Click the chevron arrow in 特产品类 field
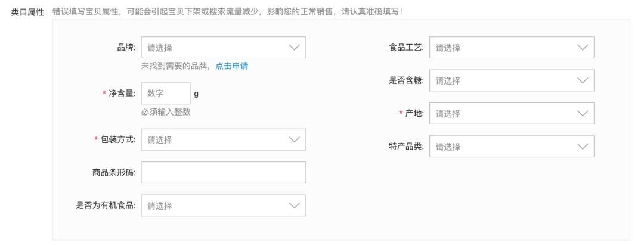 coord(583,147)
